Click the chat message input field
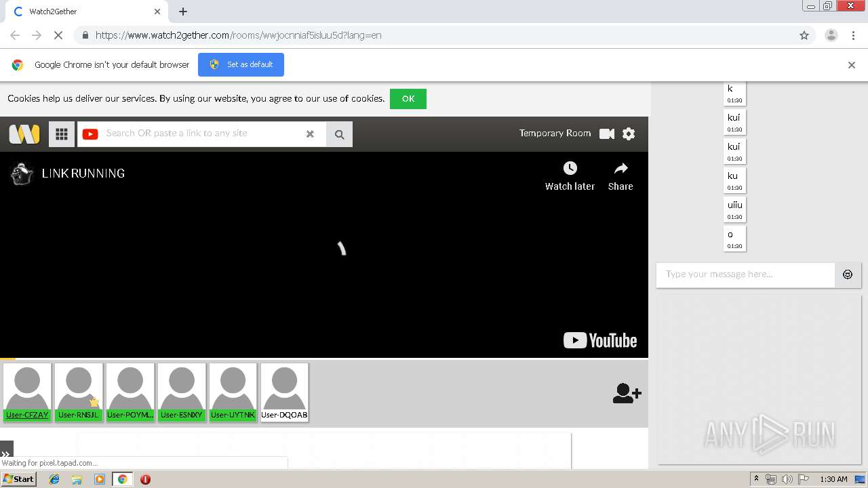868x488 pixels. click(x=745, y=274)
